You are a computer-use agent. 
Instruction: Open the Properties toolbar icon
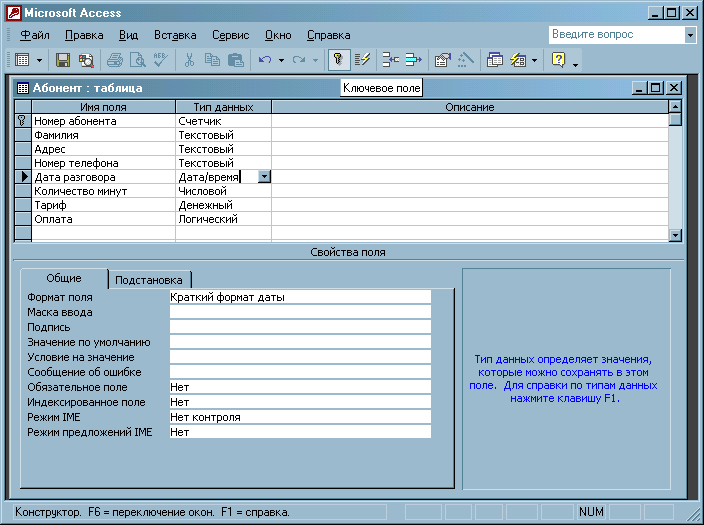[x=442, y=60]
